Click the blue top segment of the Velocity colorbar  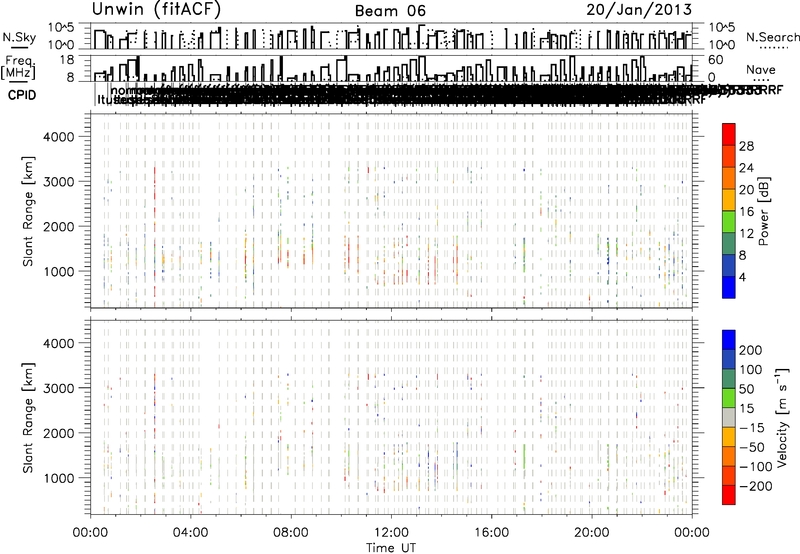click(x=729, y=340)
